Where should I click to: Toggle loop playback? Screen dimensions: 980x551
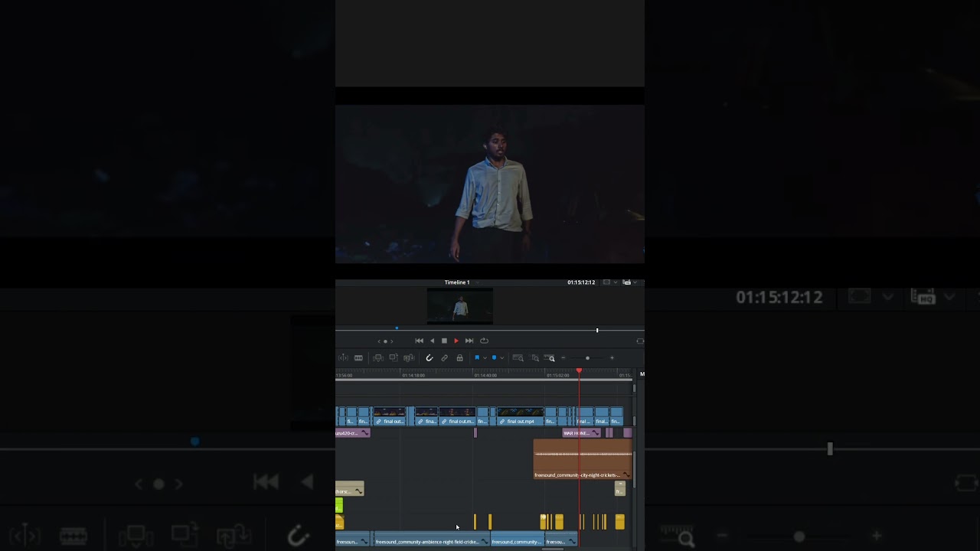pos(484,341)
